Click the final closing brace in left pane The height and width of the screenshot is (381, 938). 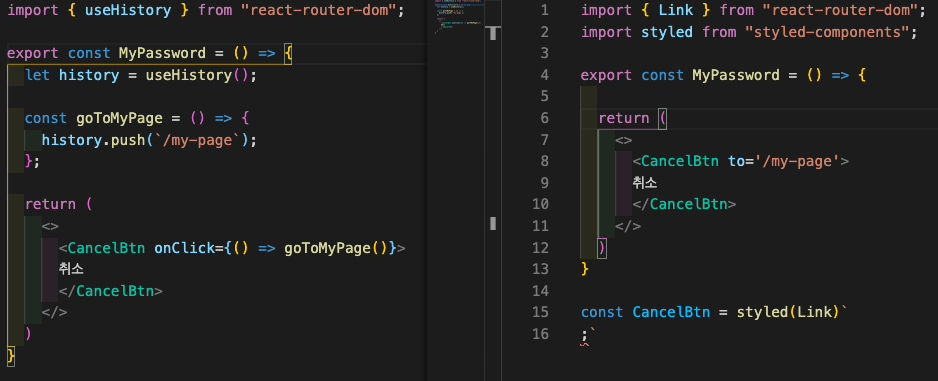click(x=11, y=356)
